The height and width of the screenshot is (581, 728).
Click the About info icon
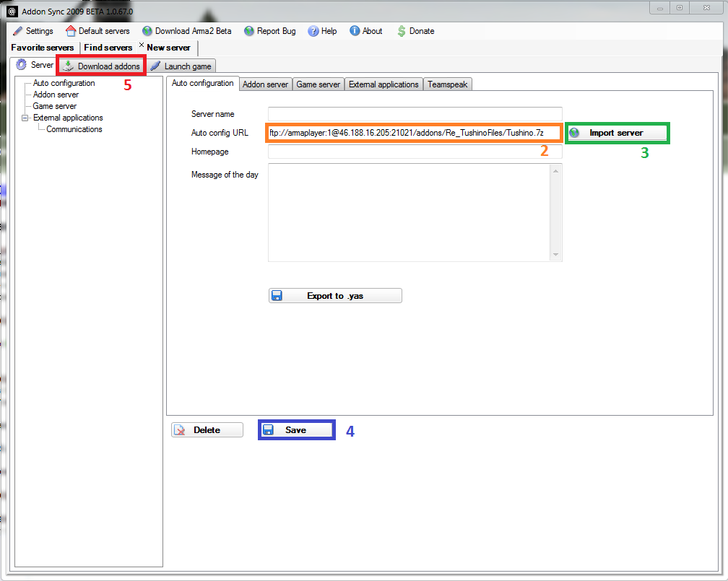[x=355, y=30]
